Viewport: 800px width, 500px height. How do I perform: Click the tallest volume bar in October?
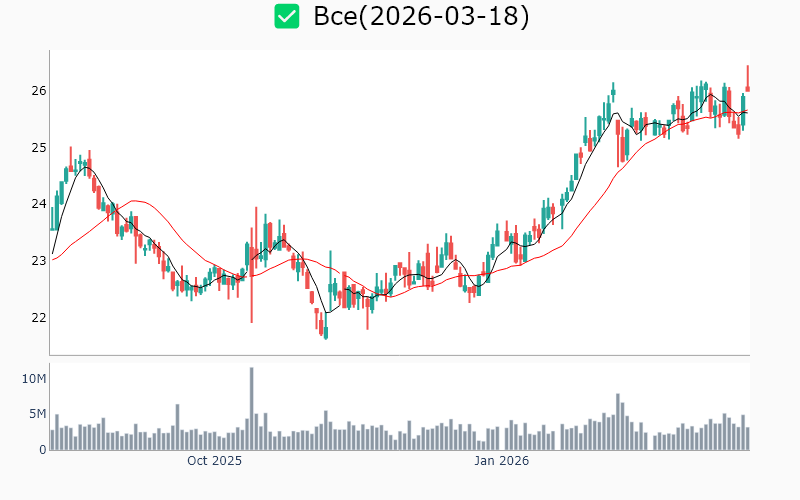click(x=251, y=409)
